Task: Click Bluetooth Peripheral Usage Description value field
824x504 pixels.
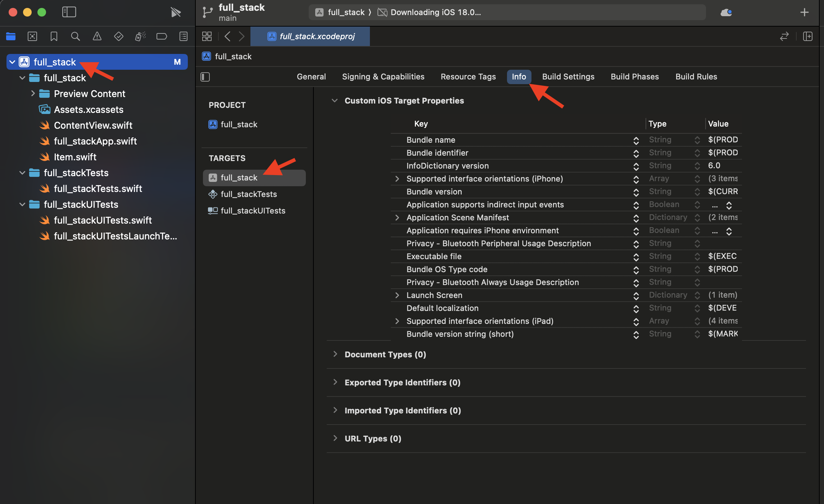Action: coord(723,243)
